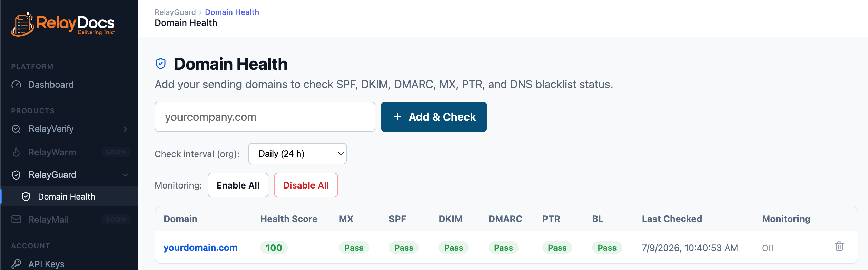Click the API Keys key icon

(x=16, y=264)
